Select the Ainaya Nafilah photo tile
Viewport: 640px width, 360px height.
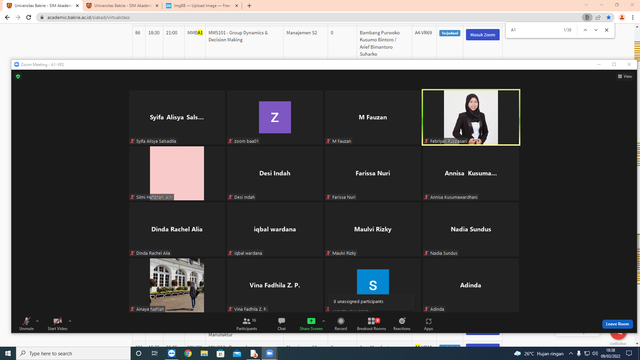coord(177,285)
